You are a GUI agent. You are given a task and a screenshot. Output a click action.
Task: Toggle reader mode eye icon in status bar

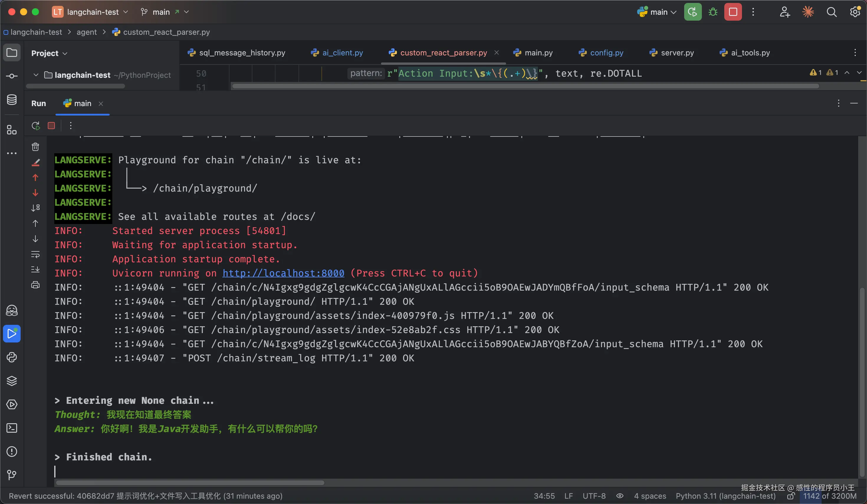(x=620, y=496)
